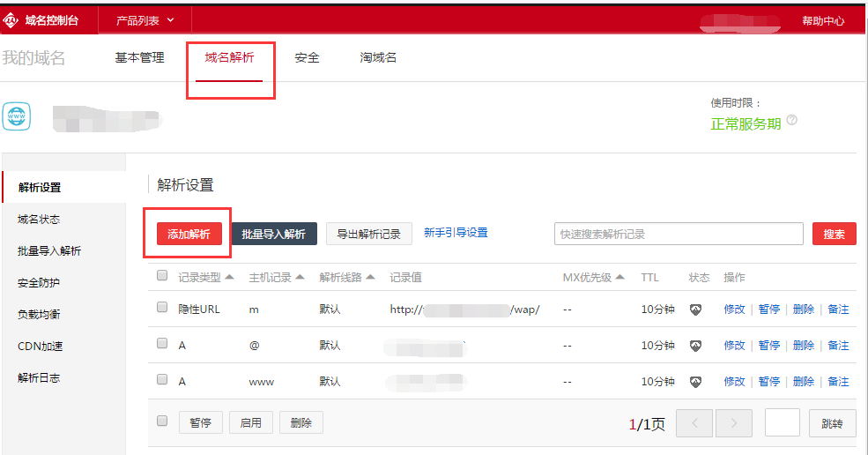Click status shield icon for record m

(695, 310)
